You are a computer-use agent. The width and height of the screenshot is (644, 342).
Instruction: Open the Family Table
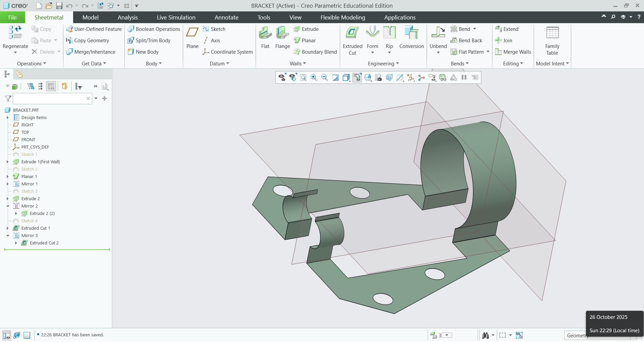(x=552, y=40)
